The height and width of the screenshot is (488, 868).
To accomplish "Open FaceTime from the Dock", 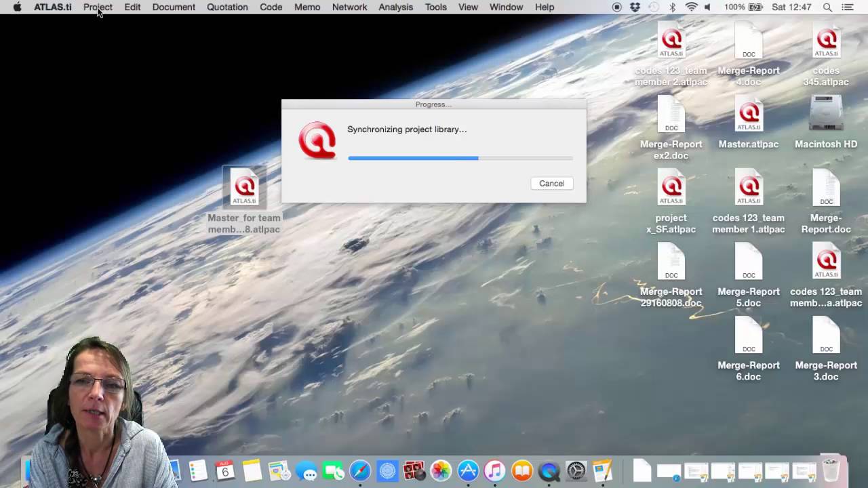I will 333,470.
